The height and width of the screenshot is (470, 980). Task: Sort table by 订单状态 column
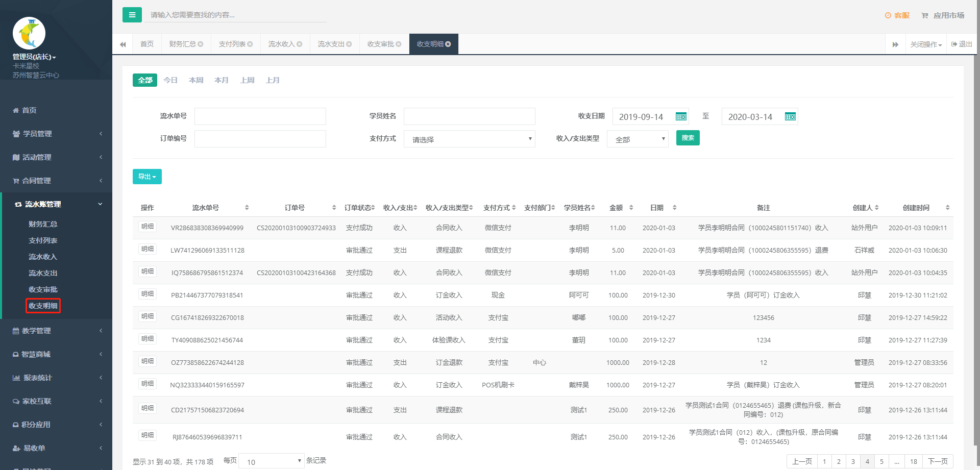coord(373,208)
